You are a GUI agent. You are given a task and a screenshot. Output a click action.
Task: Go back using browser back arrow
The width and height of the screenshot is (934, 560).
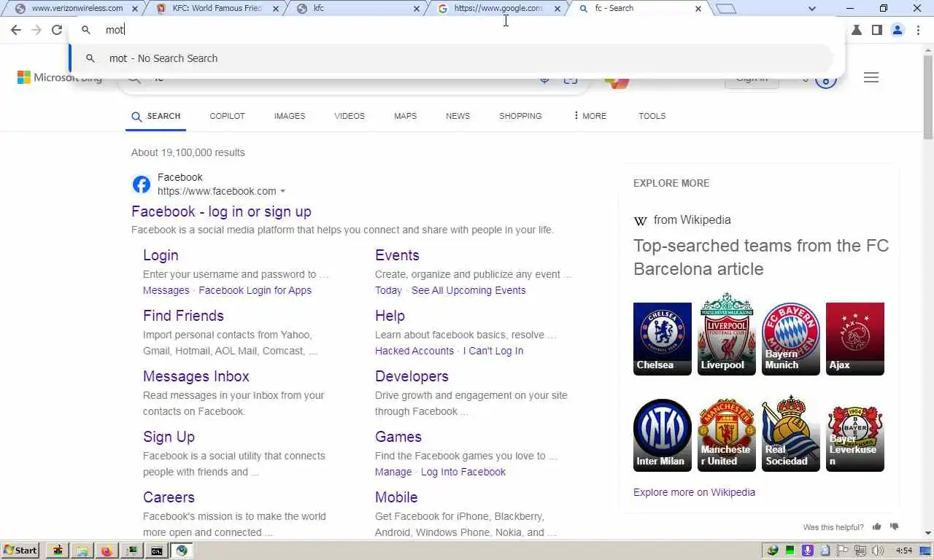[16, 30]
